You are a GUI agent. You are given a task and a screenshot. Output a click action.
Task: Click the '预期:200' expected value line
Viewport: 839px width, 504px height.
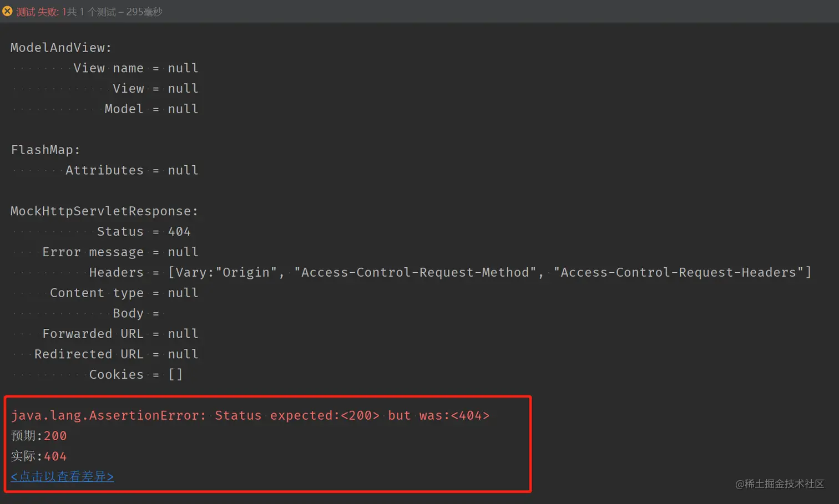39,436
